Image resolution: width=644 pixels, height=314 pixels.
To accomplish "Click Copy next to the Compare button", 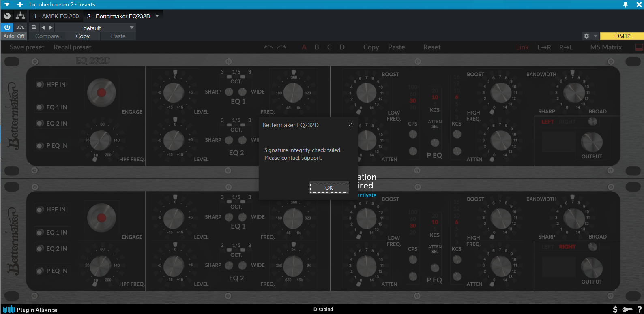I will click(83, 36).
